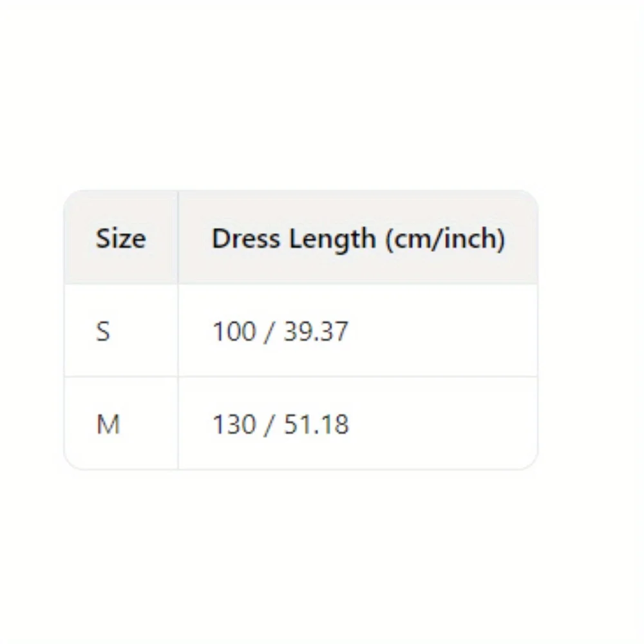The height and width of the screenshot is (644, 644).
Task: Click the 130 centimeter value
Action: (x=233, y=424)
